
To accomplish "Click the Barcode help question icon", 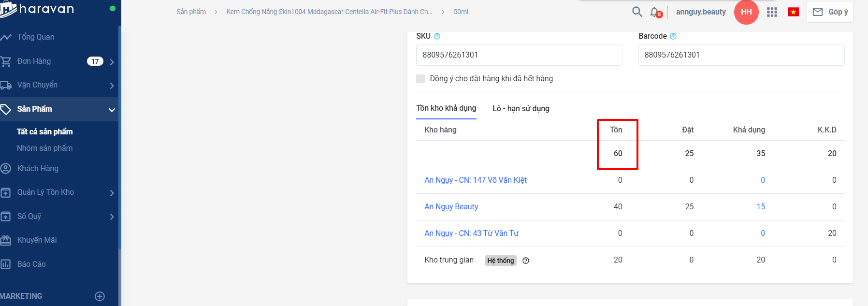I will click(x=673, y=36).
